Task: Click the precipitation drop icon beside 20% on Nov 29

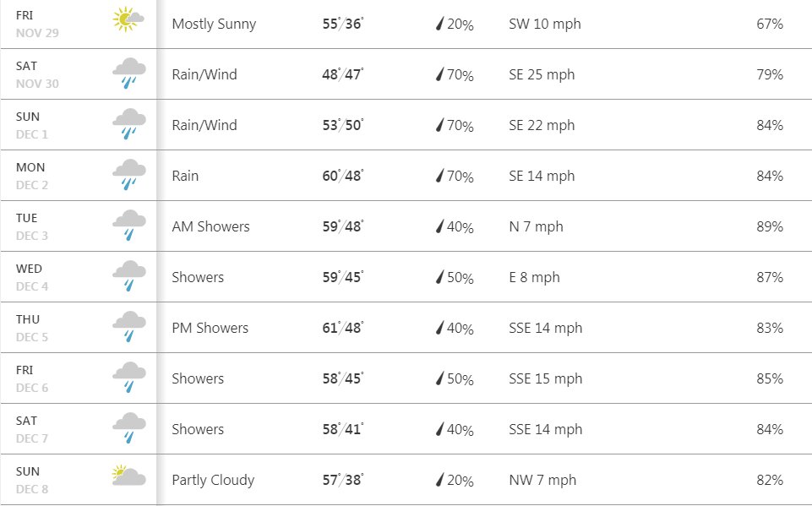Action: point(439,24)
